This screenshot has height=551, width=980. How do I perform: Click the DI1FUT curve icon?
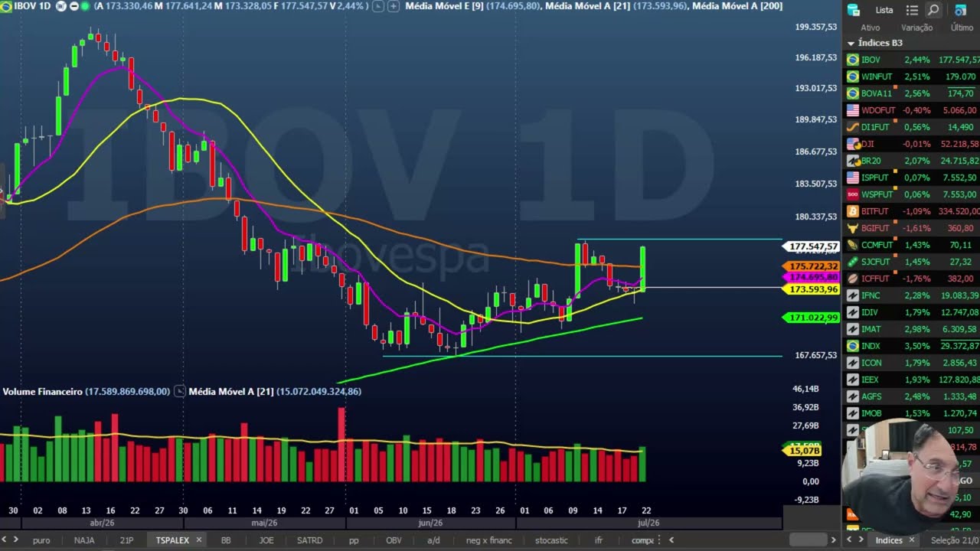click(853, 127)
